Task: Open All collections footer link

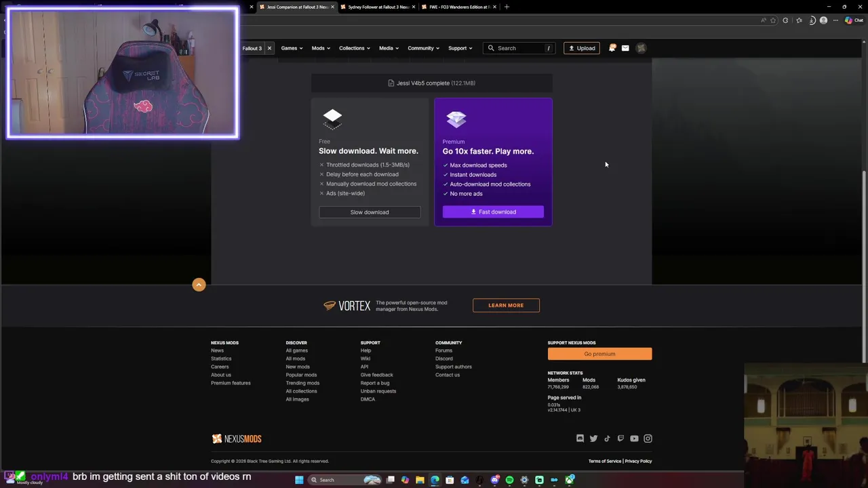Action: click(x=301, y=391)
